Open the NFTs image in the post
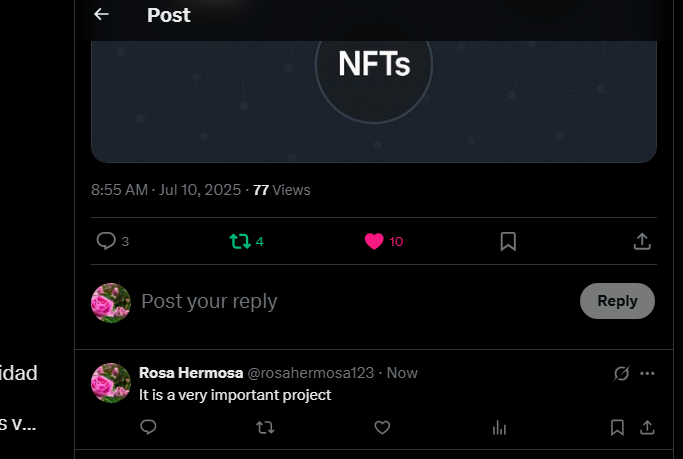The height and width of the screenshot is (459, 683). coord(374,101)
